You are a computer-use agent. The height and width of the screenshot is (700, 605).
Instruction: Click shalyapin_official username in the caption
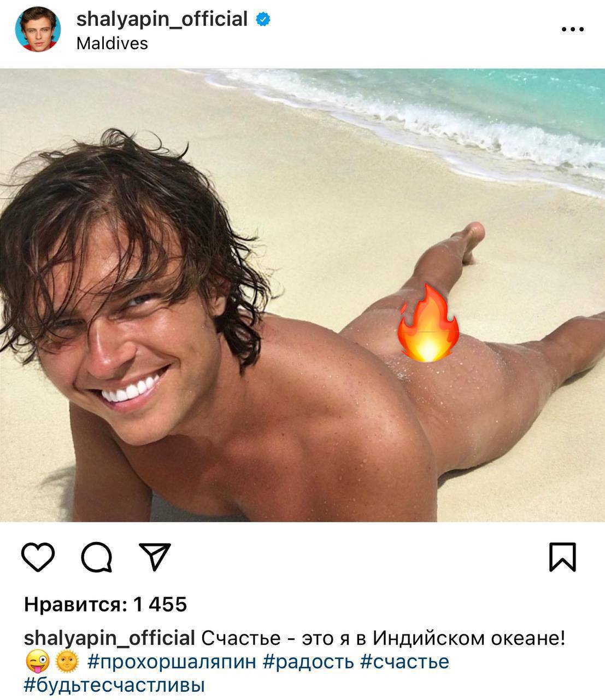pyautogui.click(x=109, y=638)
